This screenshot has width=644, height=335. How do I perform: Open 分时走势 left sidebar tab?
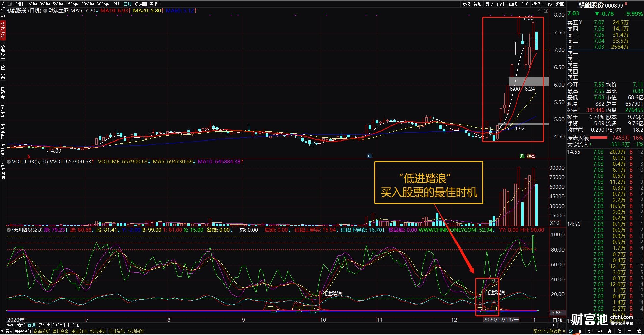click(3, 10)
